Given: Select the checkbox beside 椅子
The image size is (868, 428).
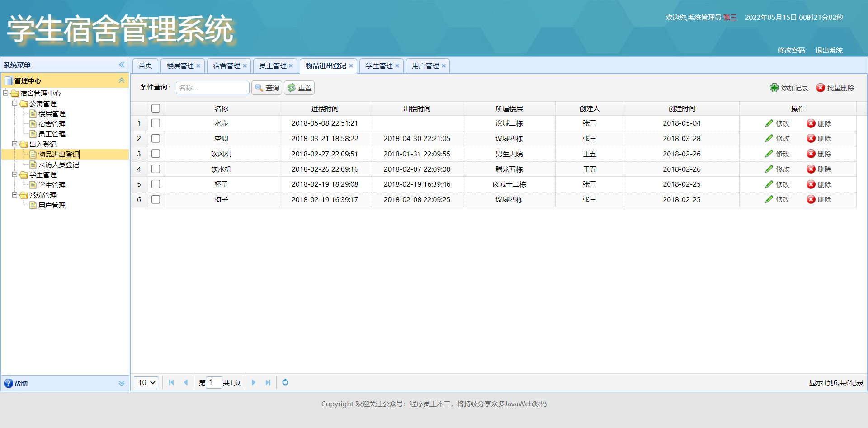Looking at the screenshot, I should (156, 199).
